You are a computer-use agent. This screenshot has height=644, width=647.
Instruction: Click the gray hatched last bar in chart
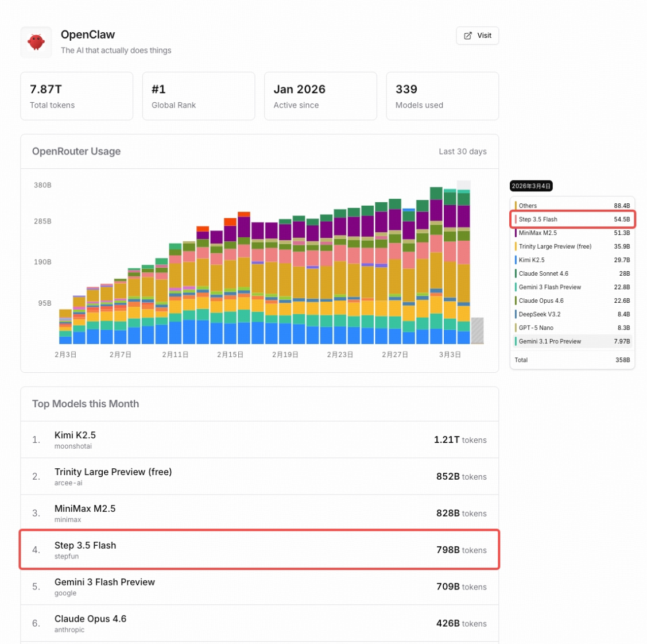(x=477, y=330)
